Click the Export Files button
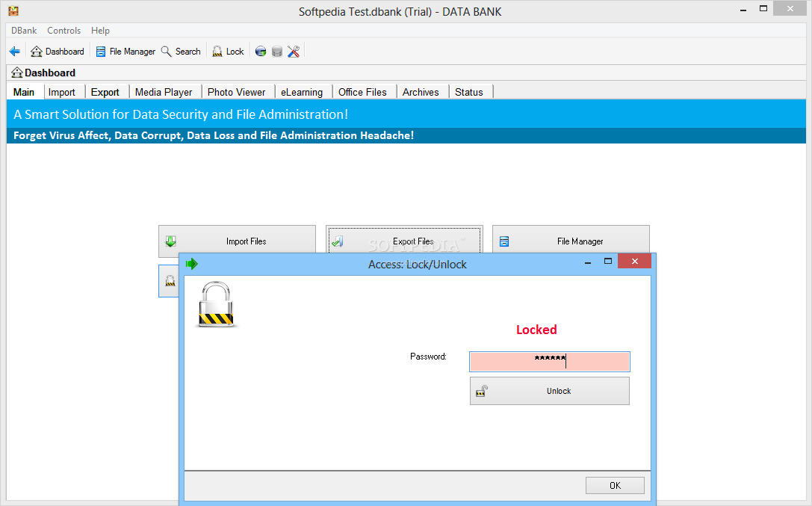Viewport: 812px width, 506px height. point(404,240)
